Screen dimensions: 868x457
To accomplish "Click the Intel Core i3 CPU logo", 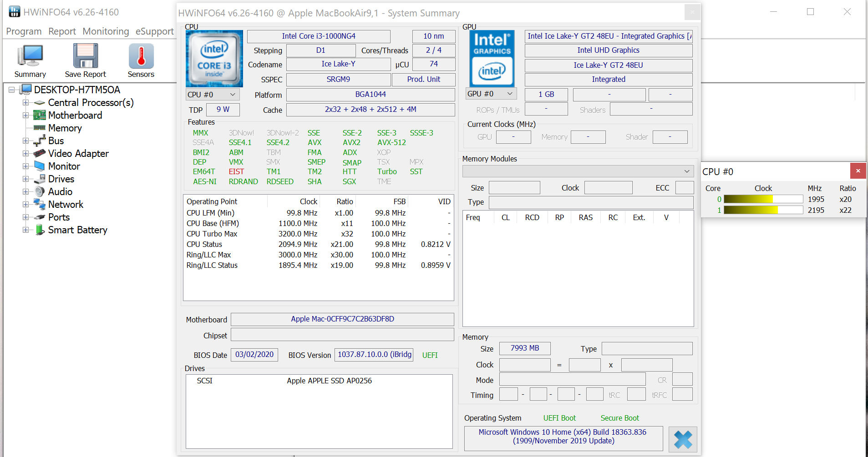I will click(x=214, y=59).
